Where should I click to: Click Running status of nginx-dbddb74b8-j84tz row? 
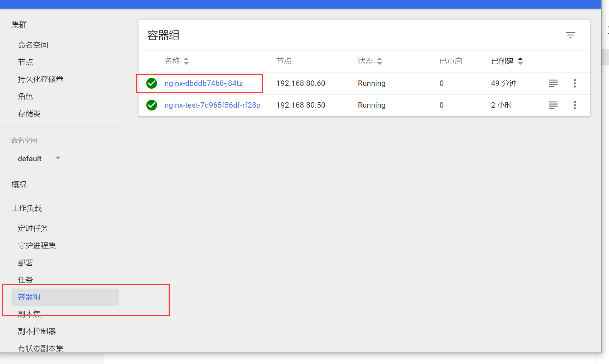click(372, 83)
